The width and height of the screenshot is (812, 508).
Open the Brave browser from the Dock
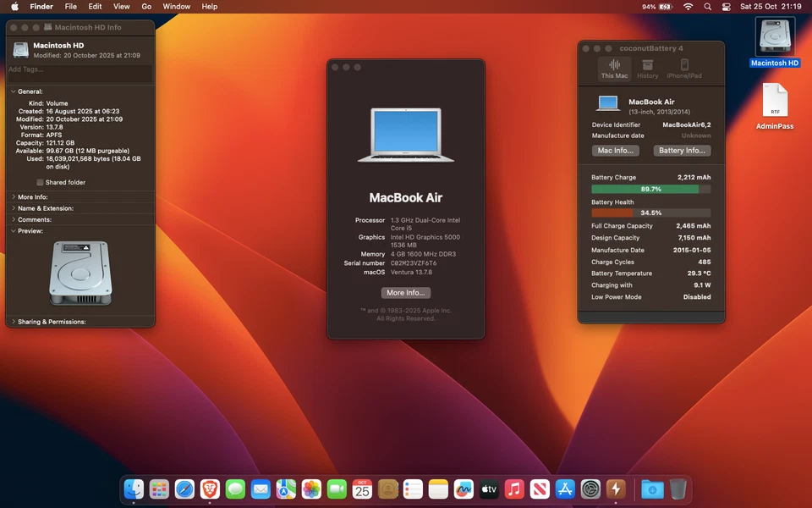coord(210,489)
